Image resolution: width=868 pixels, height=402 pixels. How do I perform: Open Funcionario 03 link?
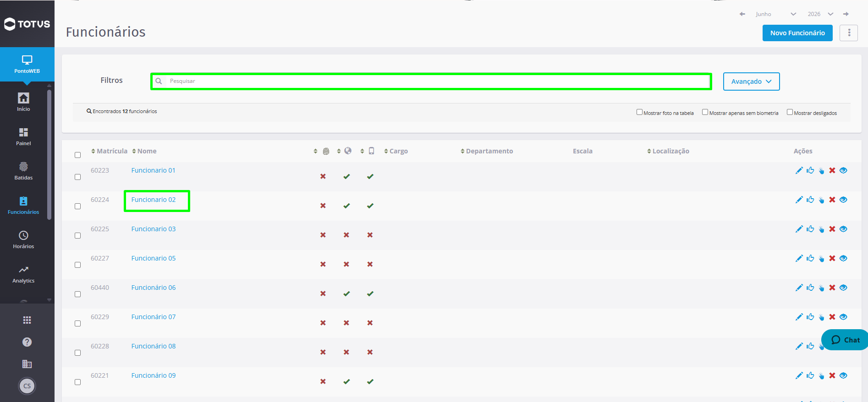click(x=154, y=229)
